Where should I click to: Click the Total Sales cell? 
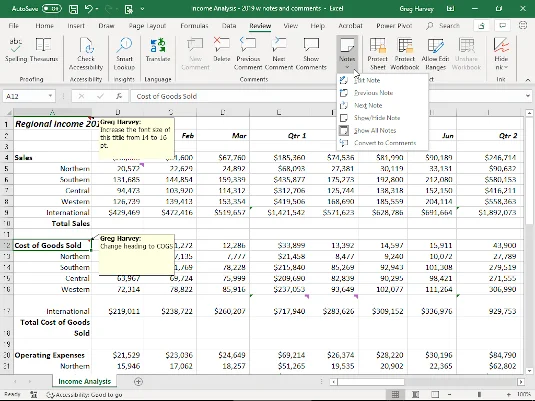coord(53,224)
